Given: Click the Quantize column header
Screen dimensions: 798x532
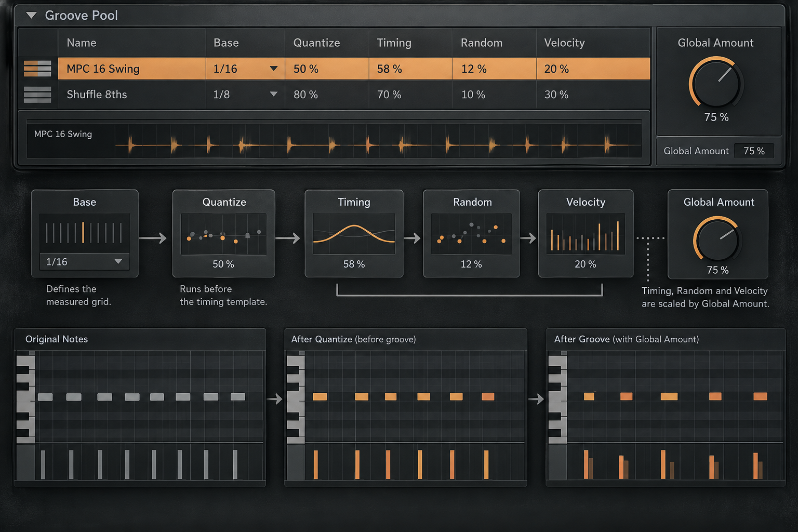Looking at the screenshot, I should click(316, 43).
